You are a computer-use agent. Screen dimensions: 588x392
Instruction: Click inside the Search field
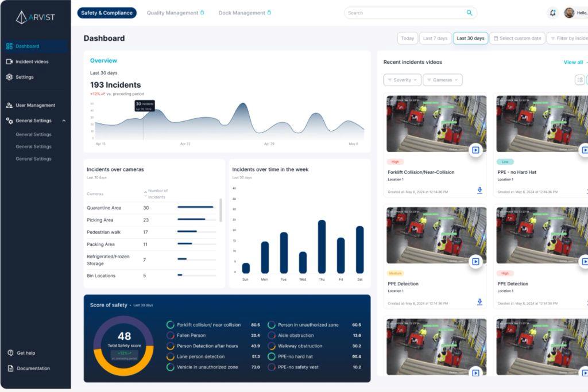pos(410,13)
